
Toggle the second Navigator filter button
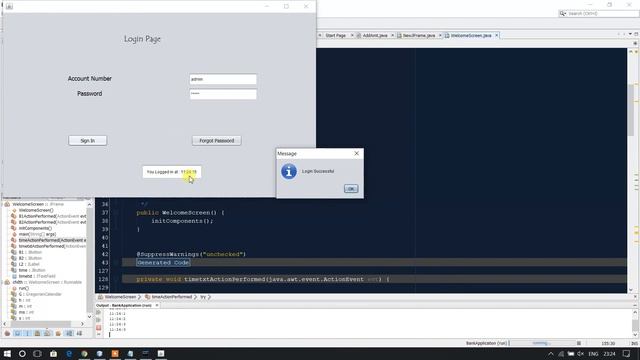click(x=17, y=333)
